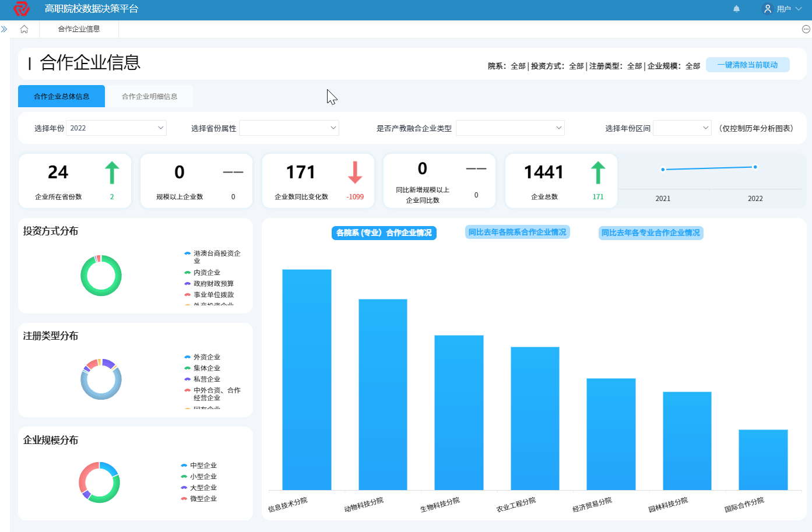Click the 一键清除当前联动 button
Viewport: 812px width, 532px height.
[747, 65]
